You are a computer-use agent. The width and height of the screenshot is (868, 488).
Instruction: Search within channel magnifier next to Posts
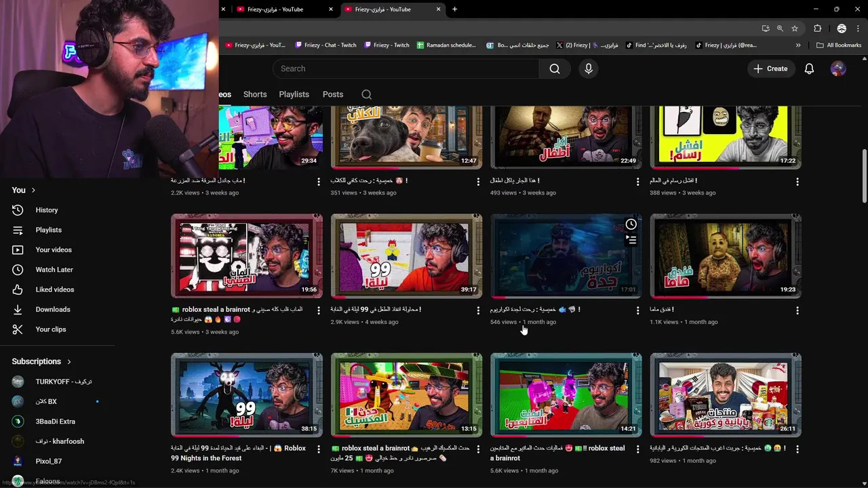pos(366,94)
